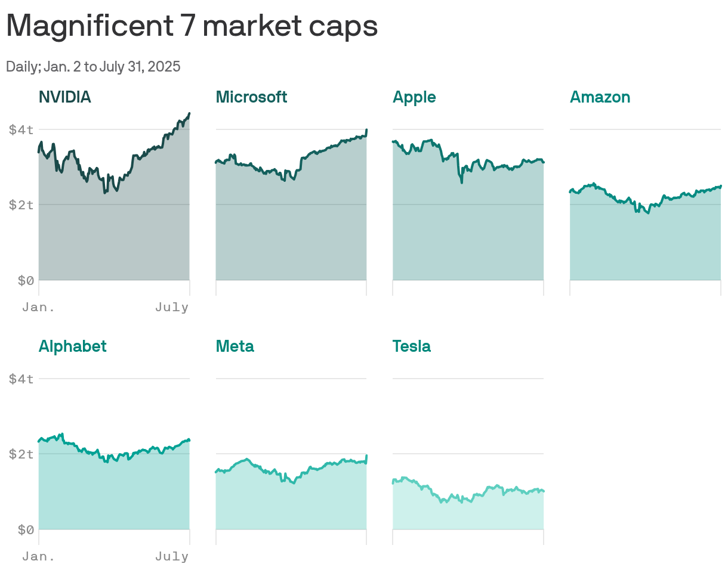Select the Microsoft chart heading
The height and width of the screenshot is (570, 728).
pyautogui.click(x=251, y=97)
